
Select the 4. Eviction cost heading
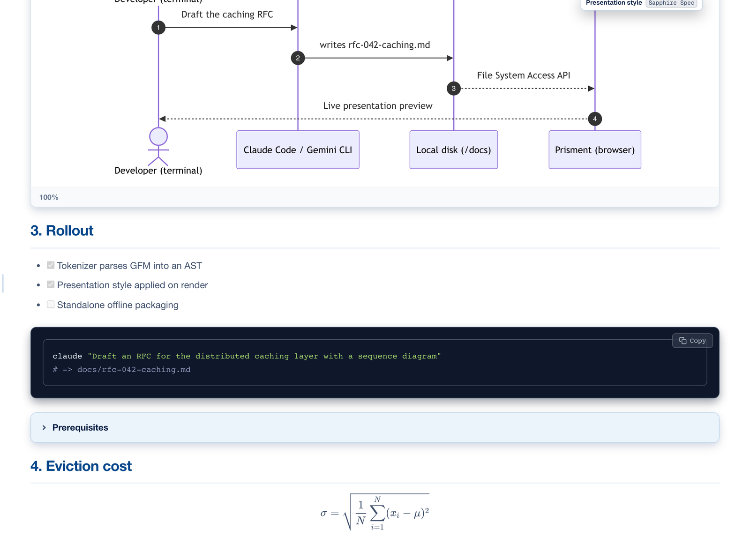(81, 466)
